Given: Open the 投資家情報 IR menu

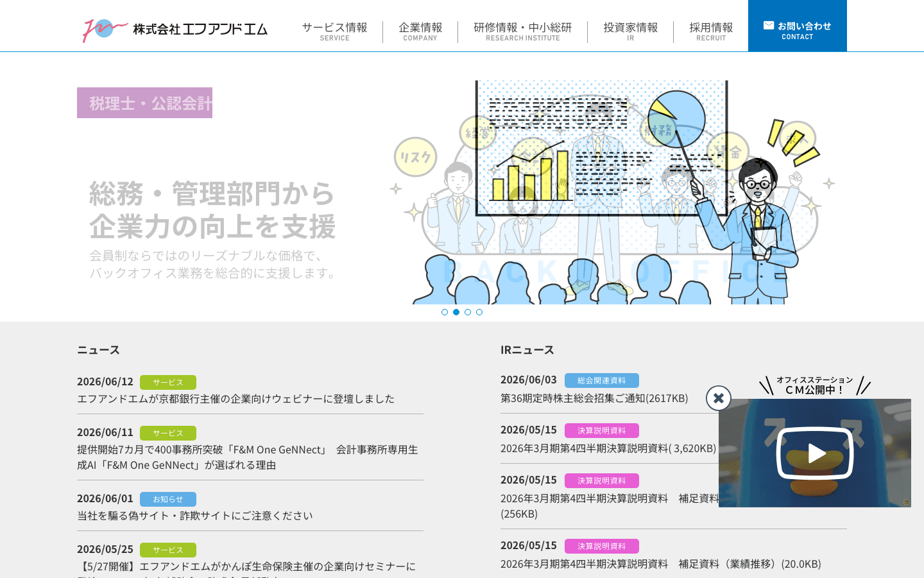Looking at the screenshot, I should tap(631, 31).
